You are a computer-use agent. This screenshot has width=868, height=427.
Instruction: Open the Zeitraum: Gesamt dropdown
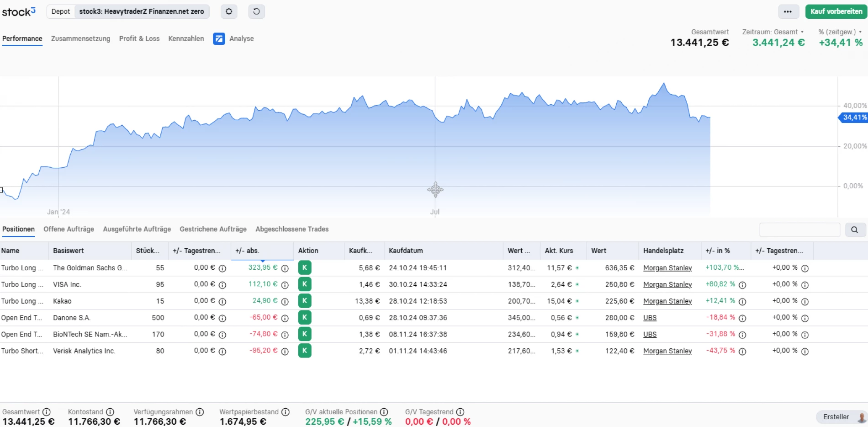(x=773, y=32)
